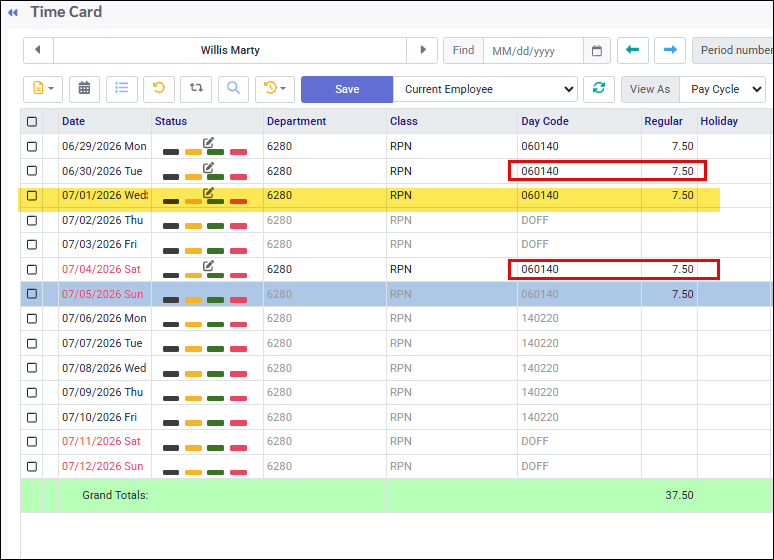The width and height of the screenshot is (774, 560).
Task: Check the 07/08/2026 Wed row checkbox
Action: coord(32,368)
